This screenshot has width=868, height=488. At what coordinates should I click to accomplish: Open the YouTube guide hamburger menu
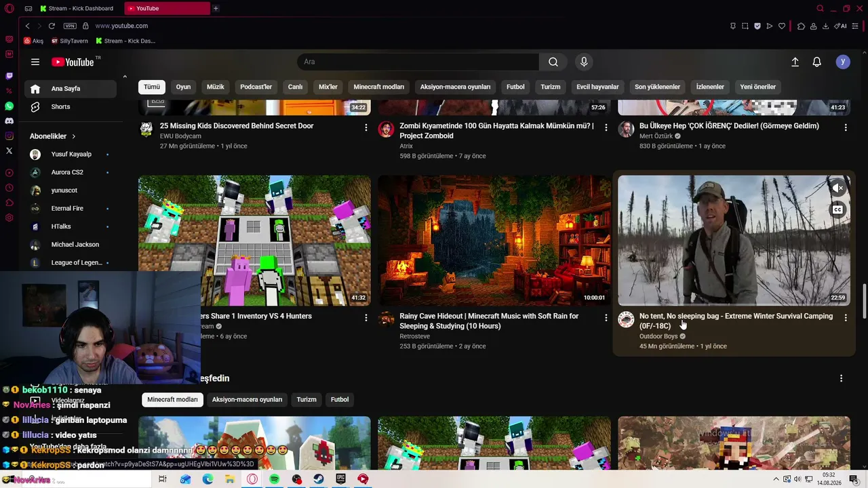[x=35, y=62]
